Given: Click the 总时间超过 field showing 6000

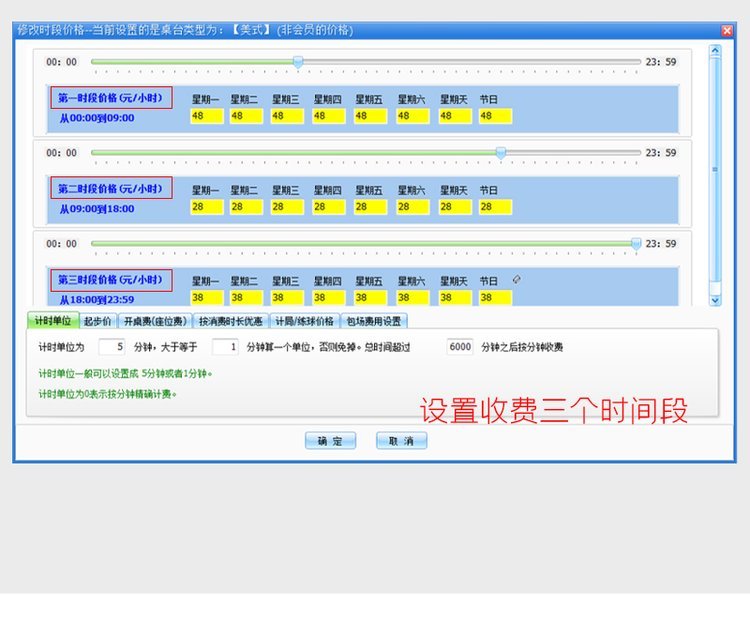Looking at the screenshot, I should click(460, 347).
